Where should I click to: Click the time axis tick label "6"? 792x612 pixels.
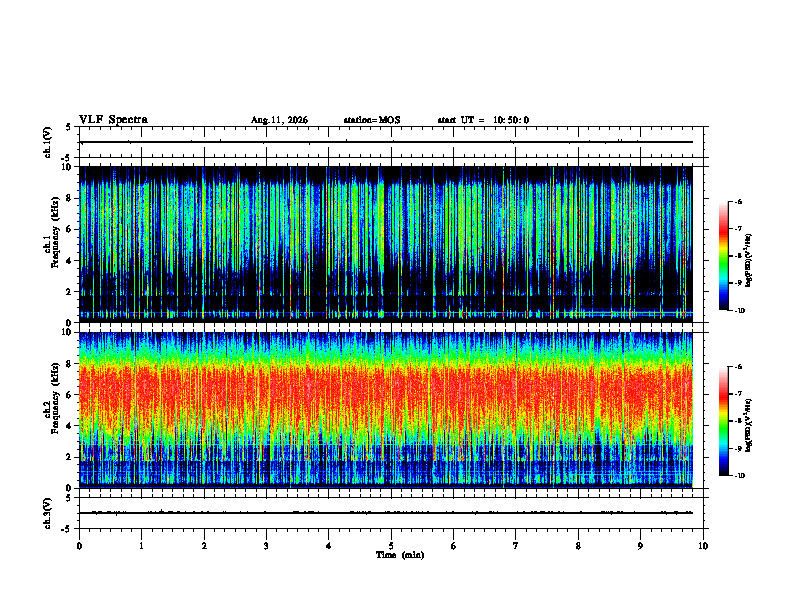click(x=454, y=546)
